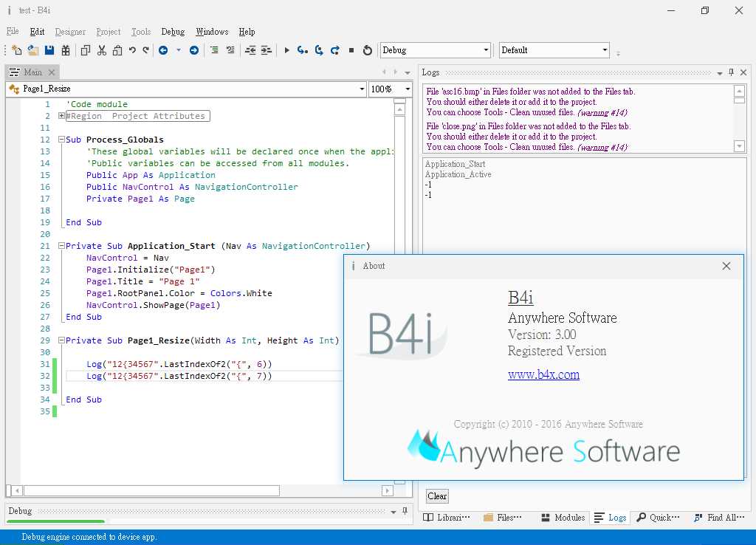The height and width of the screenshot is (545, 756).
Task: Expand the collapsed Project Attributes region
Action: pos(61,116)
